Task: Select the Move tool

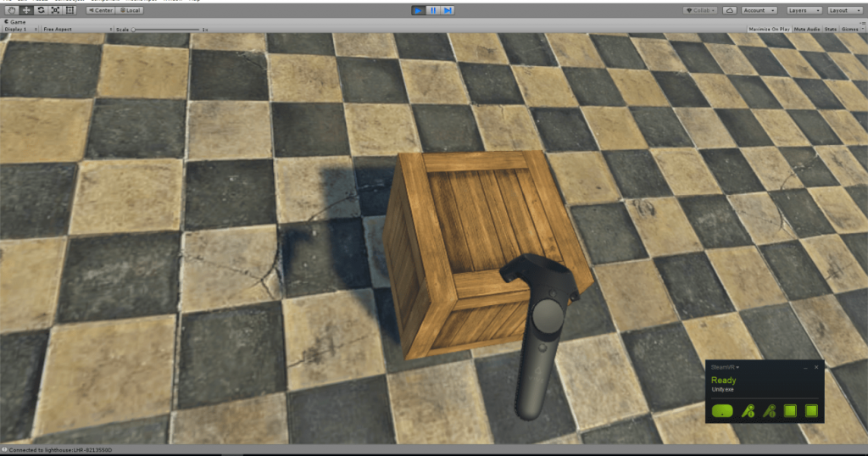Action: pyautogui.click(x=26, y=10)
